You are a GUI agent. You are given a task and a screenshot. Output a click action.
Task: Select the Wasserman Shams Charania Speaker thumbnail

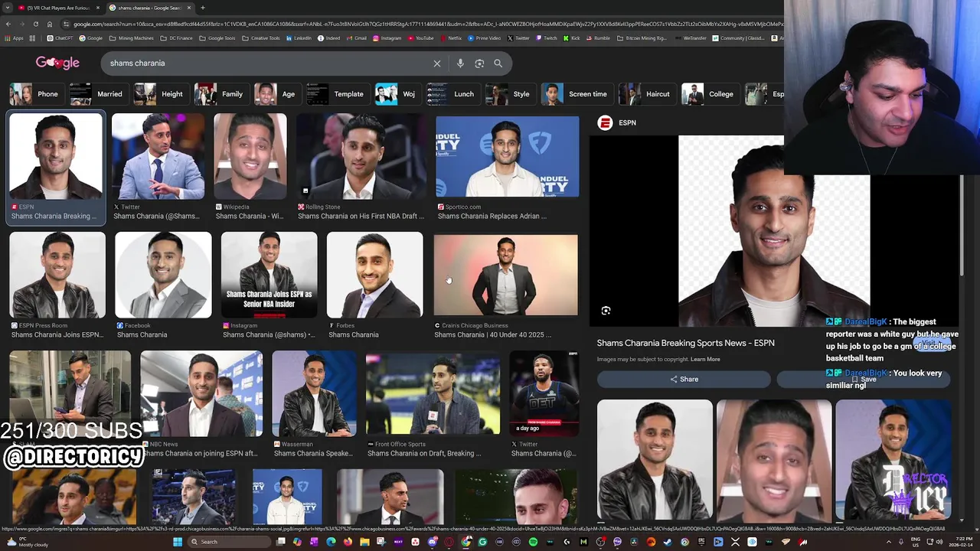314,393
